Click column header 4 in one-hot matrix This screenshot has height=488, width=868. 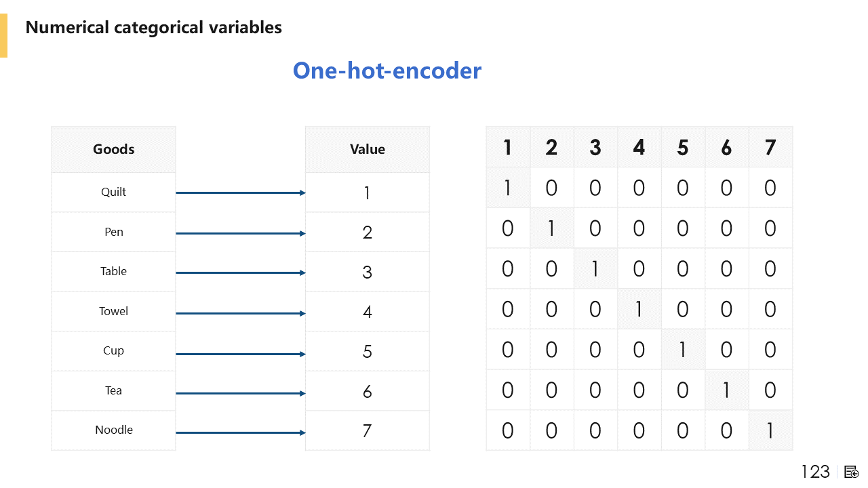[x=639, y=147]
